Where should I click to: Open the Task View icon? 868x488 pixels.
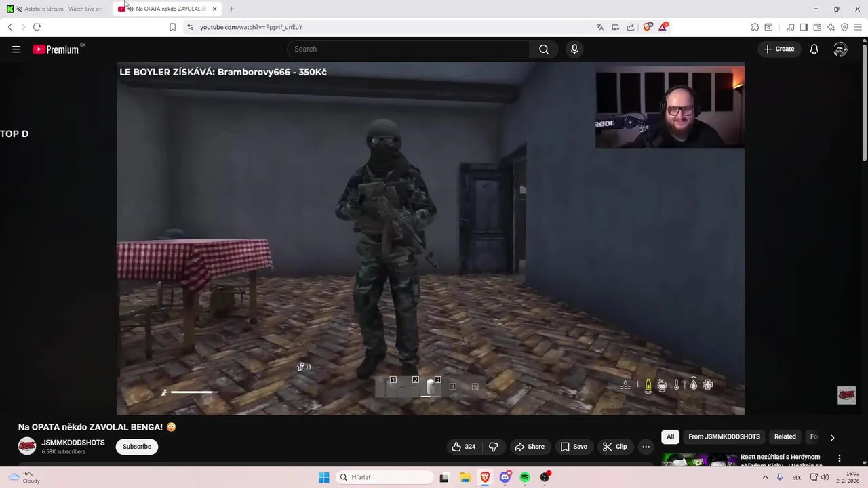[x=444, y=477]
